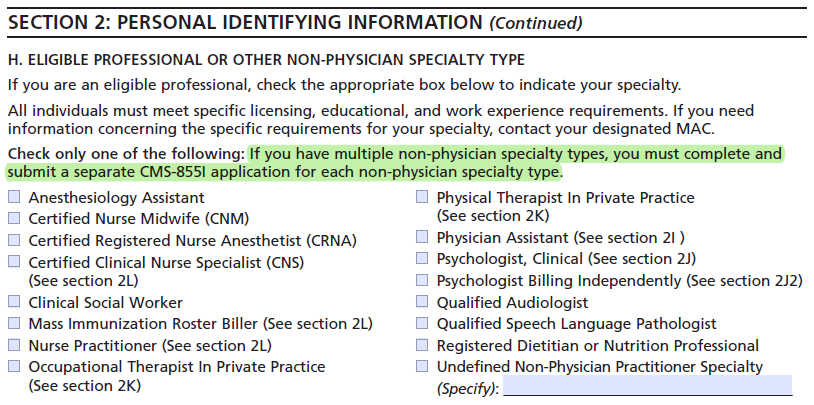Select Registered Dietitian or Nutrition Professional
Screen dimensions: 814x405
(423, 345)
